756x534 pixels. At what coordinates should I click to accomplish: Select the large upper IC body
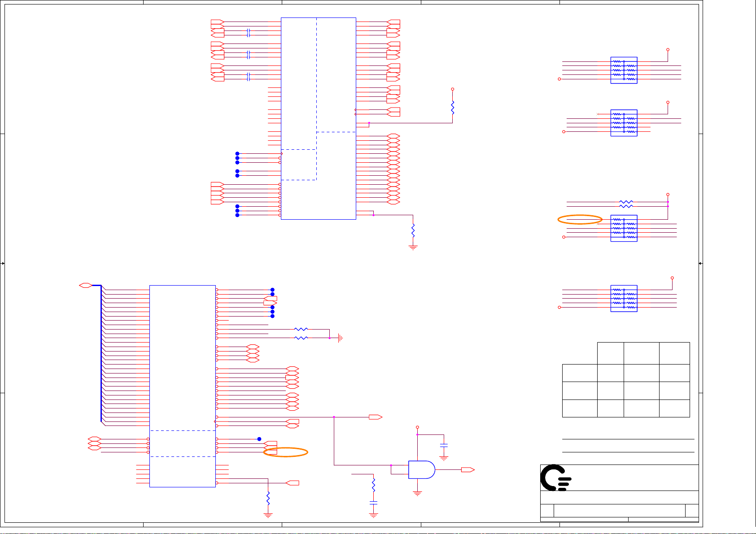click(319, 118)
